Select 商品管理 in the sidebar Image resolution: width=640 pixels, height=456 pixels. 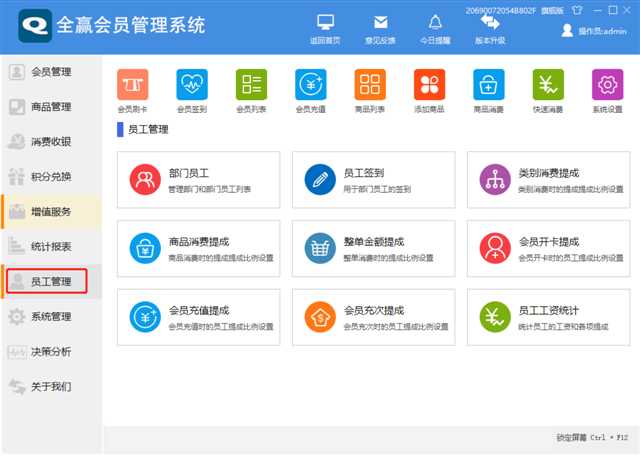pyautogui.click(x=51, y=107)
